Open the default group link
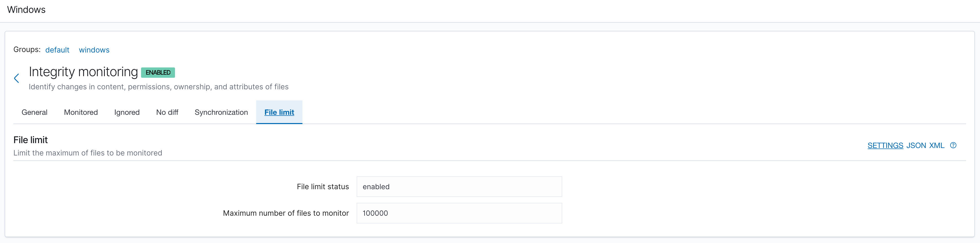The width and height of the screenshot is (980, 243). (x=58, y=49)
